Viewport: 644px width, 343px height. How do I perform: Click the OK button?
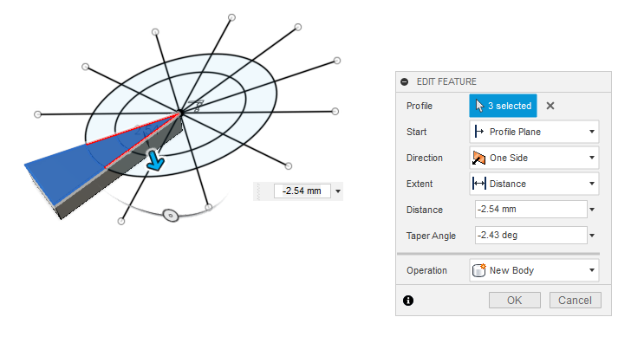515,301
